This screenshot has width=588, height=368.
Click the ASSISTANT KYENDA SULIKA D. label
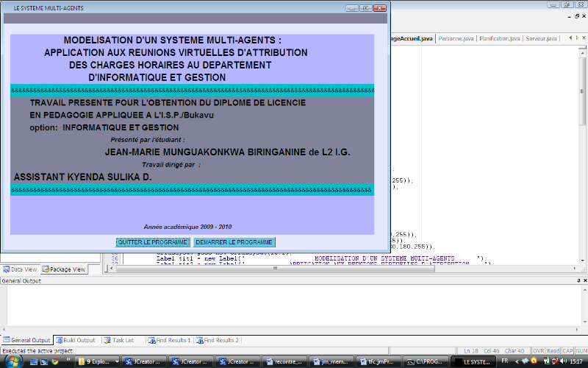coord(83,177)
